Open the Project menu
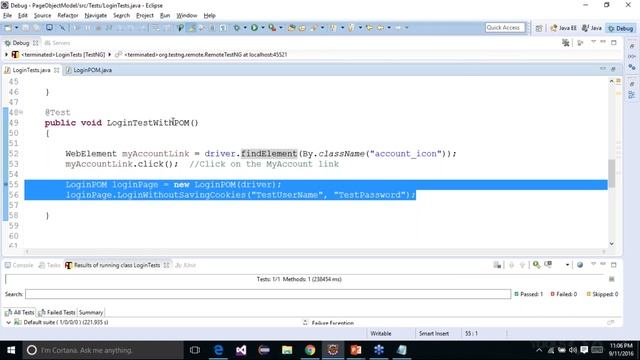 144,16
